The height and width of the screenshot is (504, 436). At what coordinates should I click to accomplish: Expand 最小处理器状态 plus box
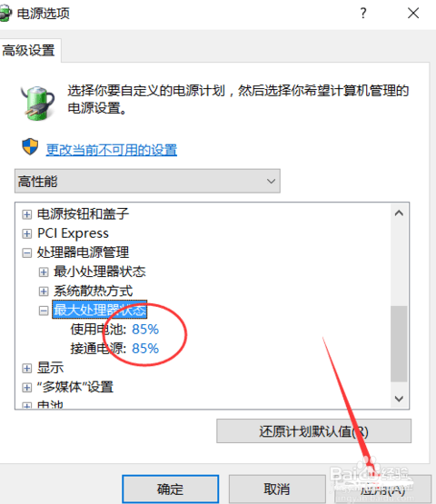click(x=44, y=272)
